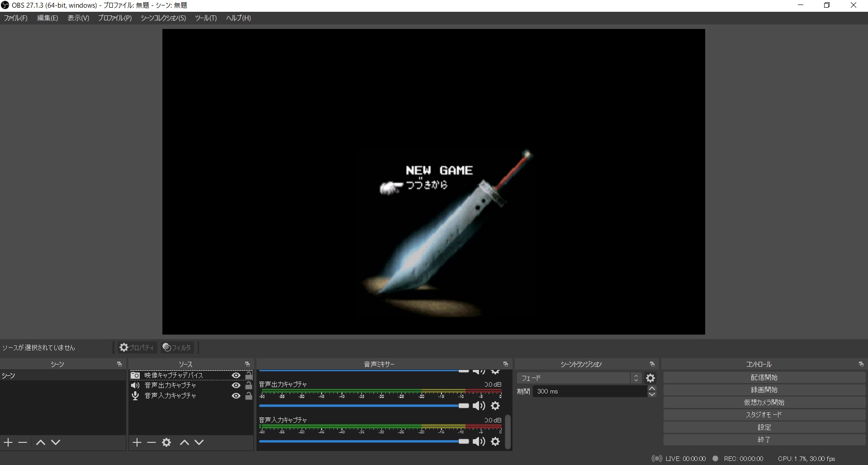Click the 音声ミキサー vertical scrollbar

pos(508,431)
